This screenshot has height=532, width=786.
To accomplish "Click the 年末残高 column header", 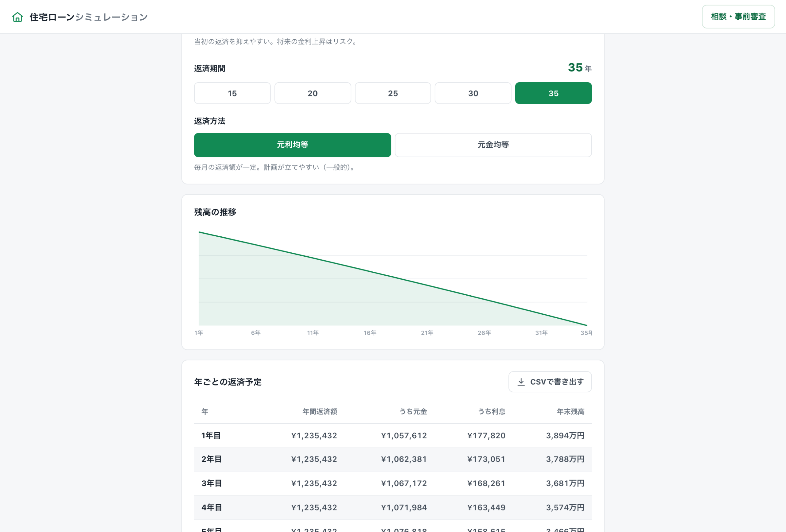I will [x=570, y=412].
